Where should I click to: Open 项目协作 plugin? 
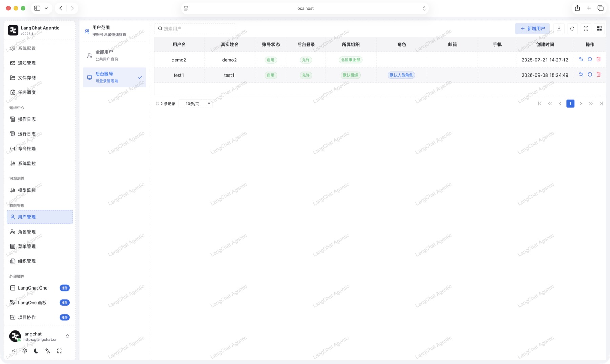tap(40, 317)
